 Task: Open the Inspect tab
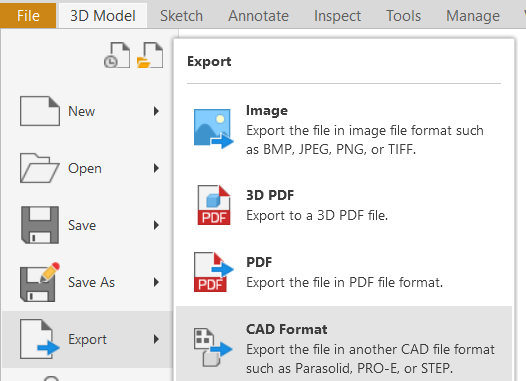click(x=337, y=15)
